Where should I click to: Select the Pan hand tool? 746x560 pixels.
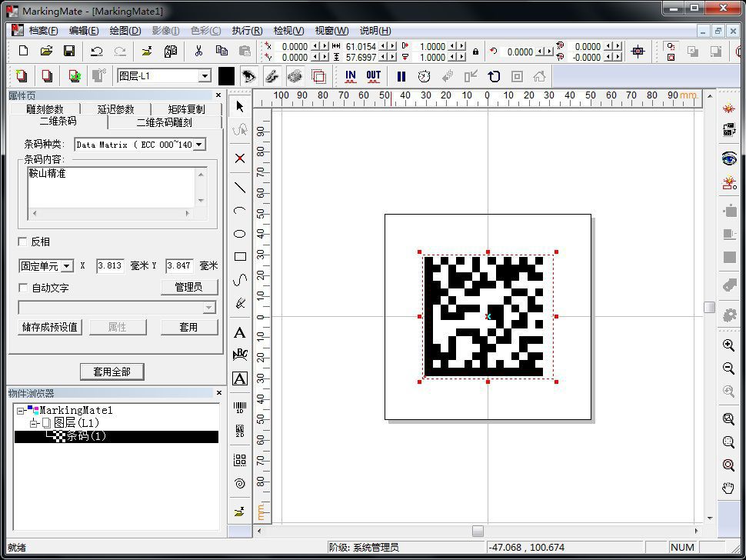click(728, 486)
